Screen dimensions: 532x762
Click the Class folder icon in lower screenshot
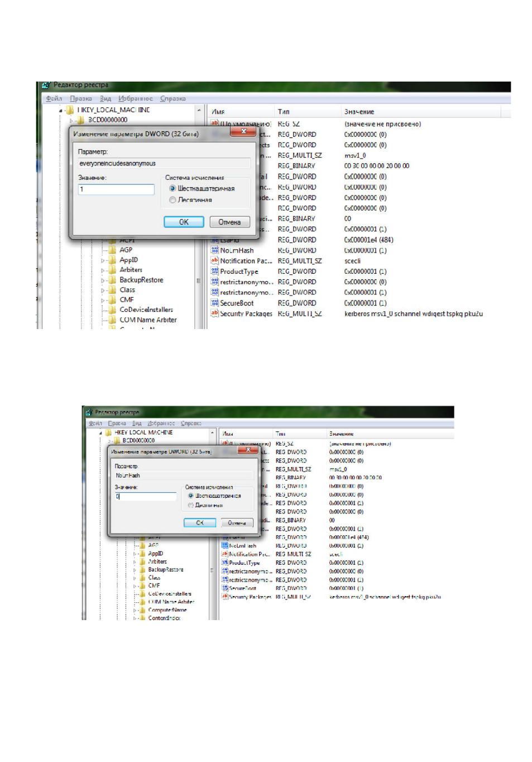tap(142, 578)
